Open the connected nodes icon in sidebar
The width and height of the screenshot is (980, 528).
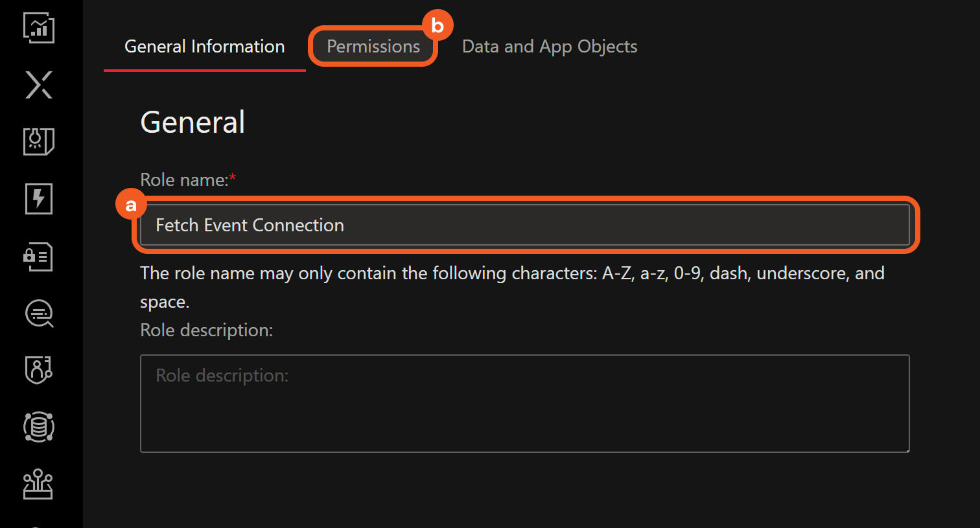39,484
